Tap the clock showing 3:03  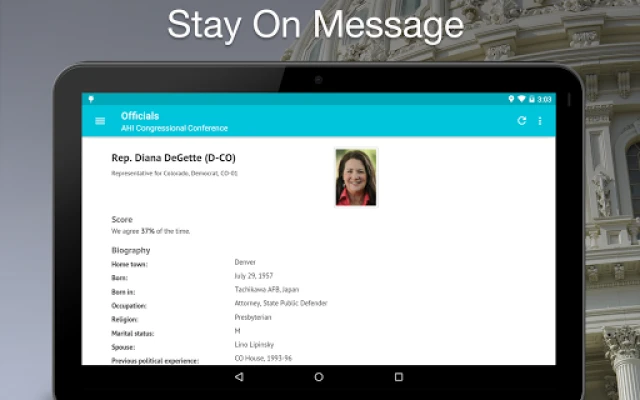(544, 99)
